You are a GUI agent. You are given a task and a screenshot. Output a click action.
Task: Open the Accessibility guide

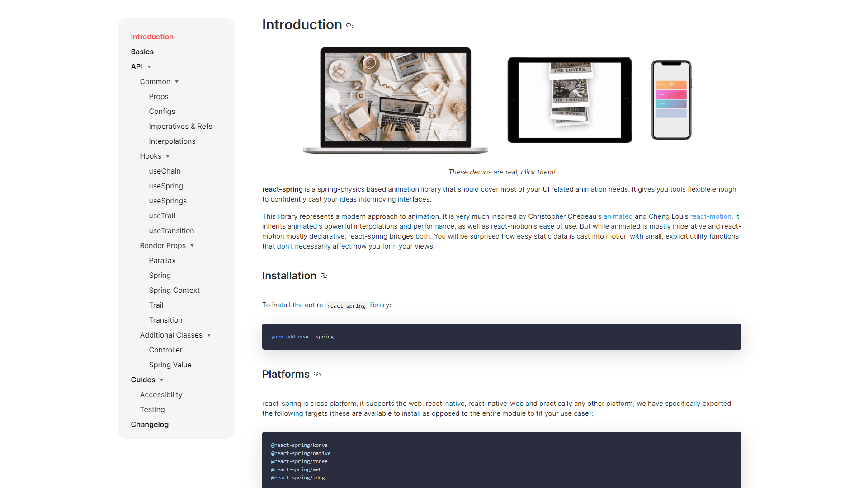point(161,394)
